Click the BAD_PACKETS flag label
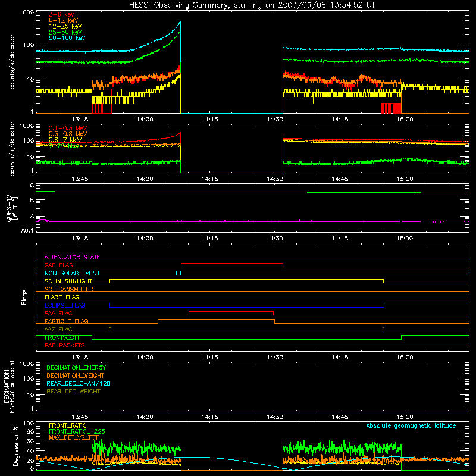The height and width of the screenshot is (476, 476). point(65,345)
